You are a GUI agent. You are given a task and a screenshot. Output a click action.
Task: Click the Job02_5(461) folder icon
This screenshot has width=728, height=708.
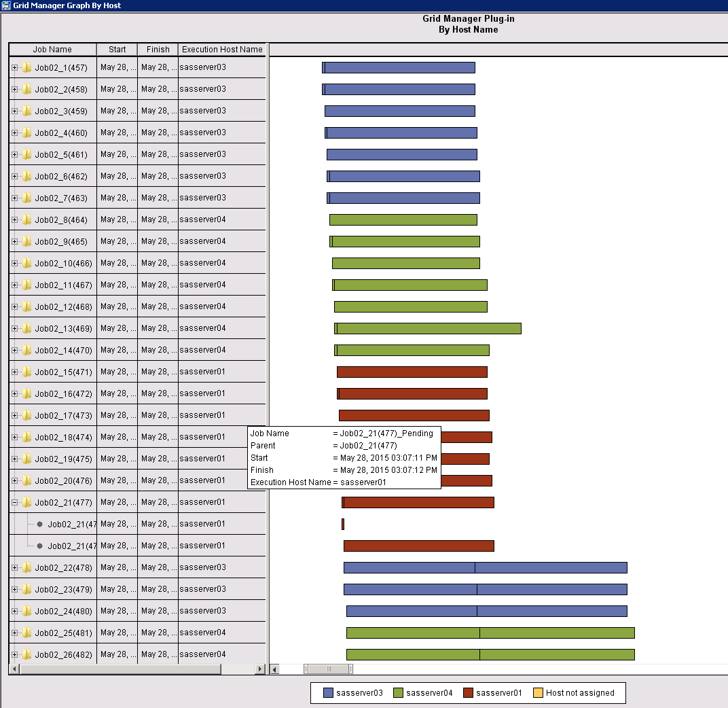(x=27, y=154)
